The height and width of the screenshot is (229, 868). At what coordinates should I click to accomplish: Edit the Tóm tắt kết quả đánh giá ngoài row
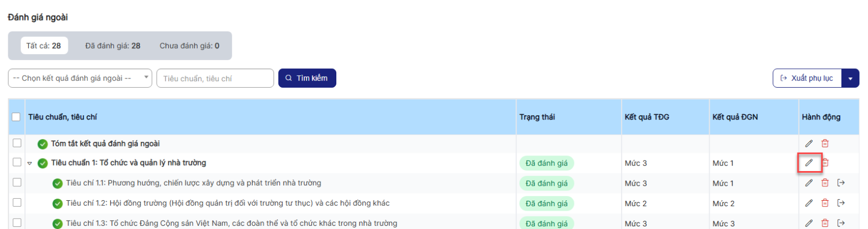(x=809, y=143)
